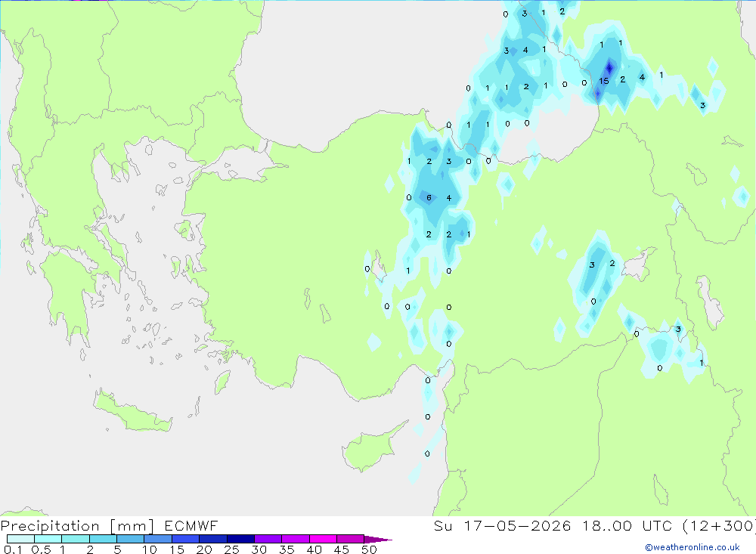The width and height of the screenshot is (756, 554).
Task: Click the 'Precipitation [mm]' title text
Action: [77, 526]
